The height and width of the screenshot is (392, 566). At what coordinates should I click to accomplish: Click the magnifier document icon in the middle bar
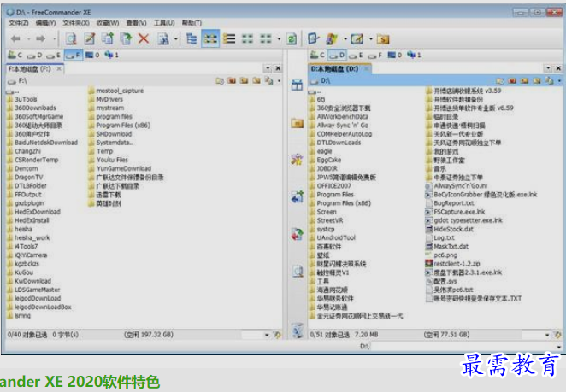298,272
